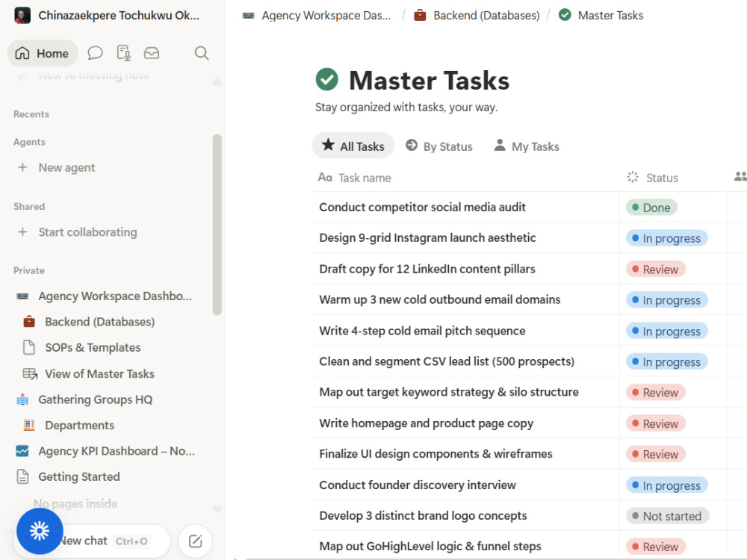Expand the Recents sidebar section
This screenshot has width=747, height=560.
[x=31, y=113]
